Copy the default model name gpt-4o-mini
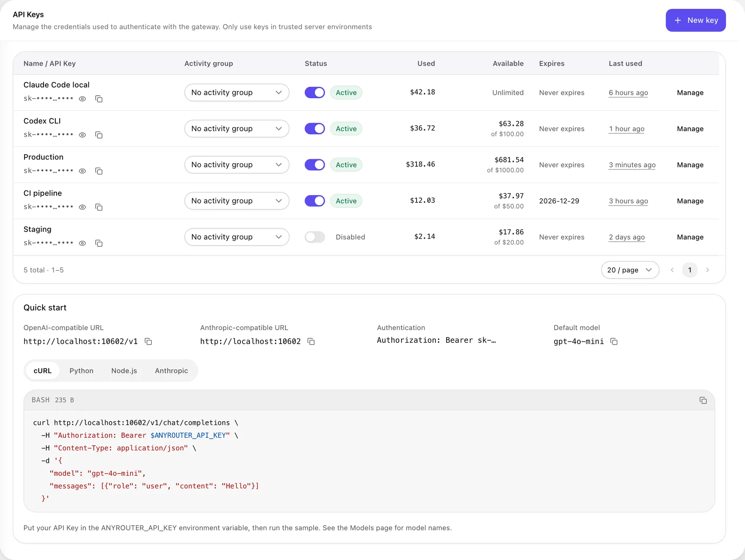The height and width of the screenshot is (560, 745). click(614, 341)
